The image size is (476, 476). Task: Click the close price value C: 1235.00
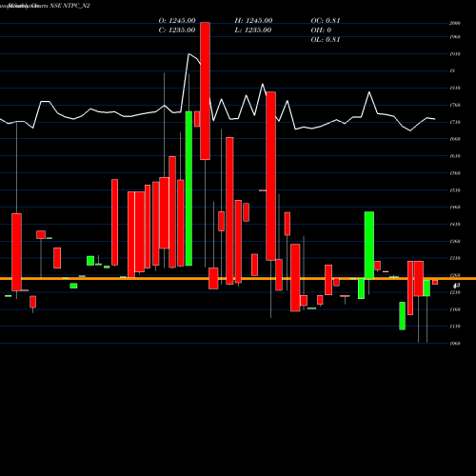177,30
